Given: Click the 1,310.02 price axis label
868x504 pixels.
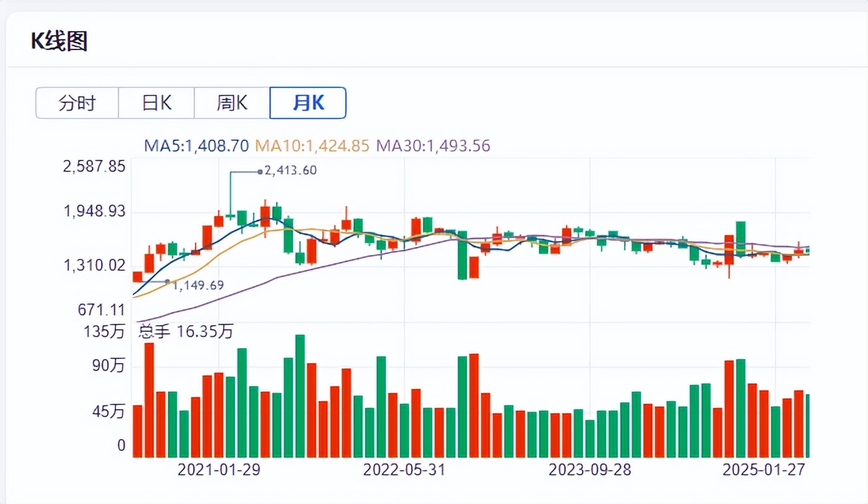Looking at the screenshot, I should pos(94,265).
